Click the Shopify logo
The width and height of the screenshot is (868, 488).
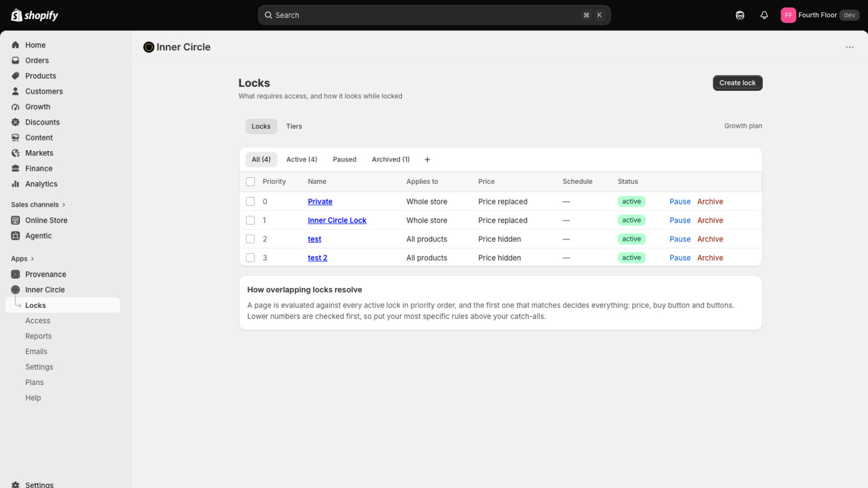[35, 15]
